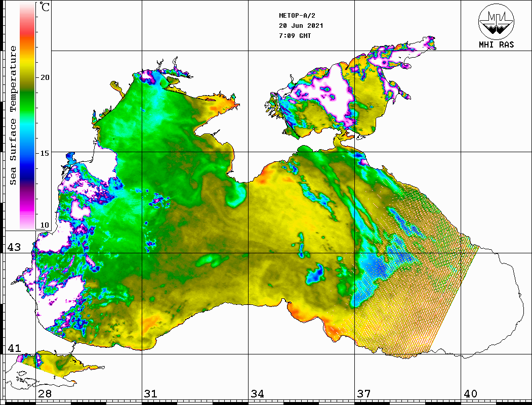Image resolution: width=532 pixels, height=405 pixels.
Task: Click the '15' value on temperature scale
Action: point(45,153)
